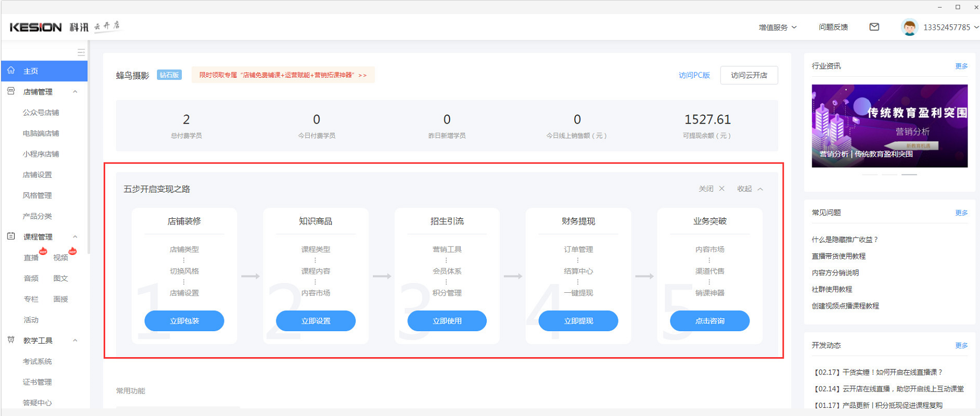Click the mail envelope icon in header

pyautogui.click(x=874, y=27)
